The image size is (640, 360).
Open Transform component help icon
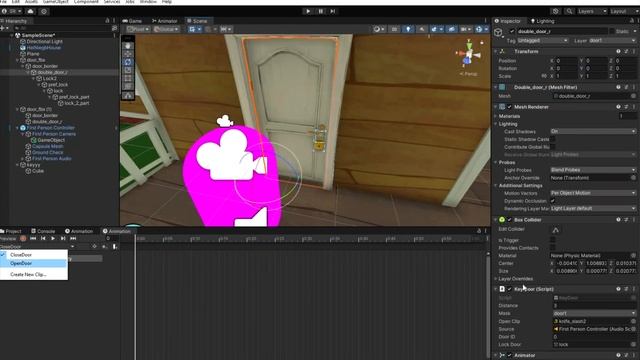(x=618, y=51)
